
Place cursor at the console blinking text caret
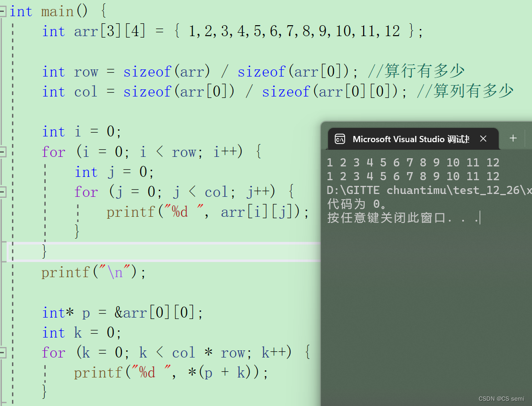pos(480,217)
